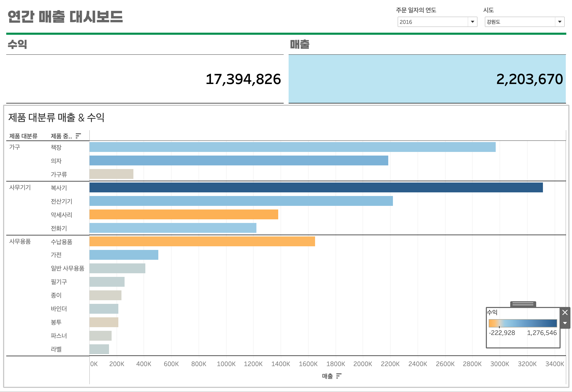The width and height of the screenshot is (572, 392).
Task: Select the 전산기기 row label
Action: point(62,201)
